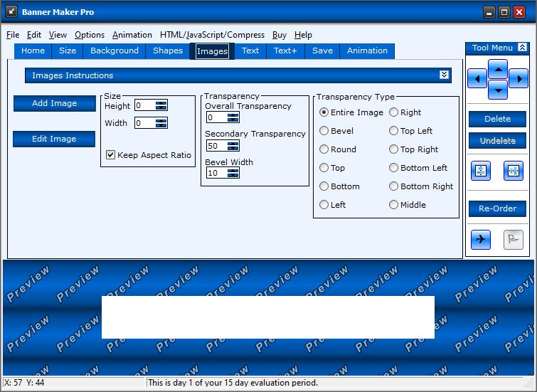Open the File menu
537x392 pixels.
click(x=13, y=35)
